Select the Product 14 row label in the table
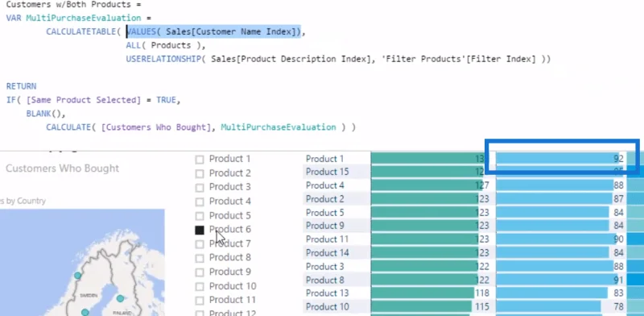644x316 pixels. [x=327, y=252]
